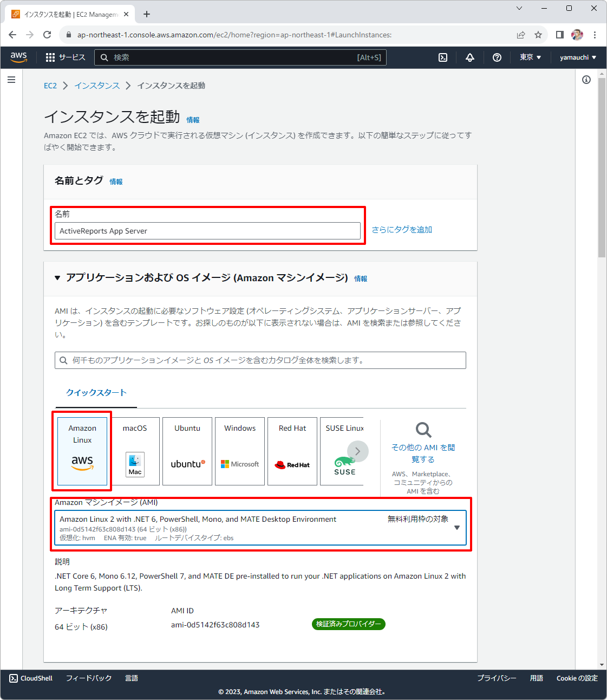Collapse the application and OS image section
Image resolution: width=607 pixels, height=700 pixels.
coord(57,278)
